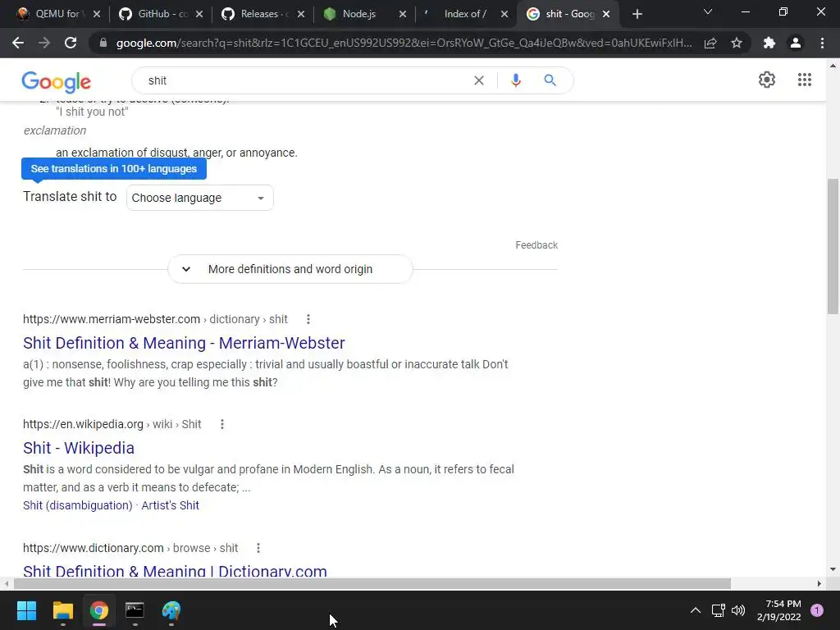Click the scroll right arrow
Viewport: 840px width, 630px height.
[819, 583]
